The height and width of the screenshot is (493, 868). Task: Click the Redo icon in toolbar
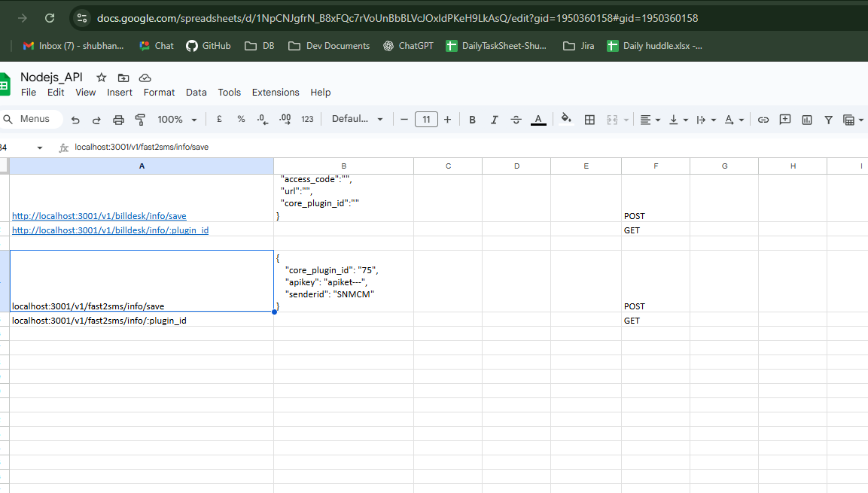(x=96, y=120)
